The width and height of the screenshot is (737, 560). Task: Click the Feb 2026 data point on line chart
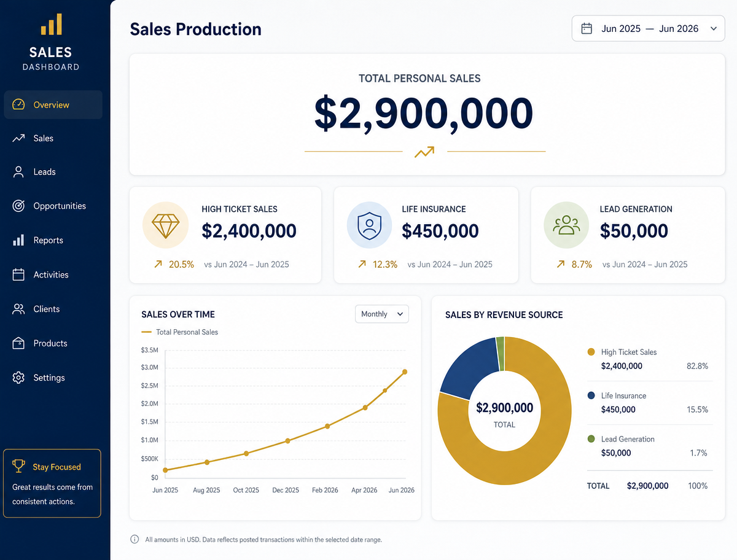click(327, 426)
